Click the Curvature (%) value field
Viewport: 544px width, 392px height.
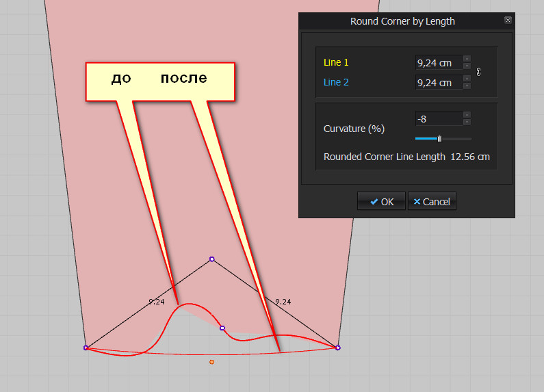coord(438,119)
